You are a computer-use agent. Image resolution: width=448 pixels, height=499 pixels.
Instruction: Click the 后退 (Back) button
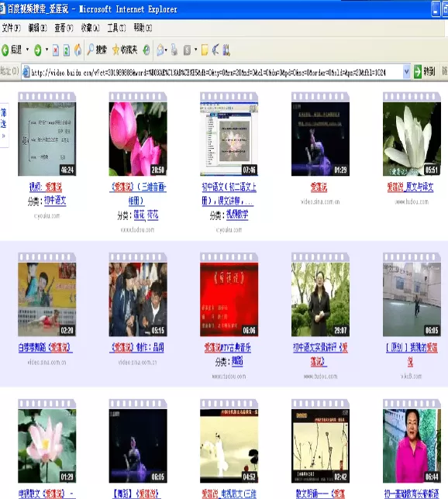coord(12,50)
